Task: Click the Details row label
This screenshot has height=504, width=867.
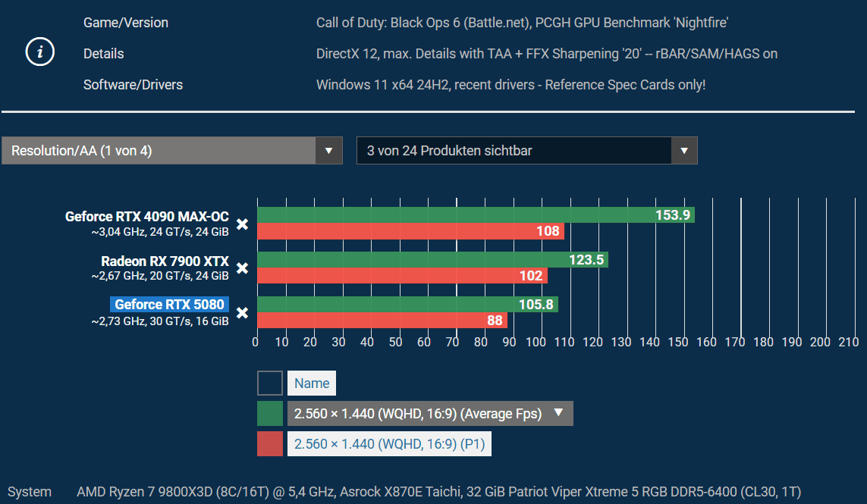Action: pos(103,54)
